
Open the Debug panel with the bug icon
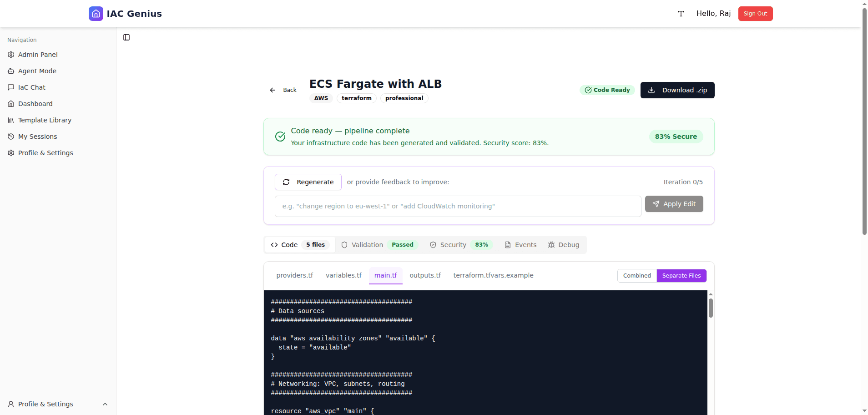point(564,245)
